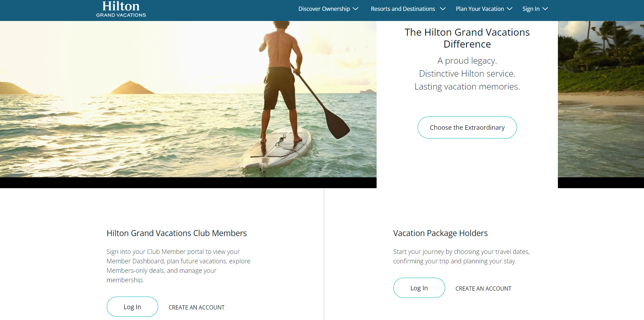644x320 pixels.
Task: Click the Lasting vacation memories tagline
Action: [467, 86]
